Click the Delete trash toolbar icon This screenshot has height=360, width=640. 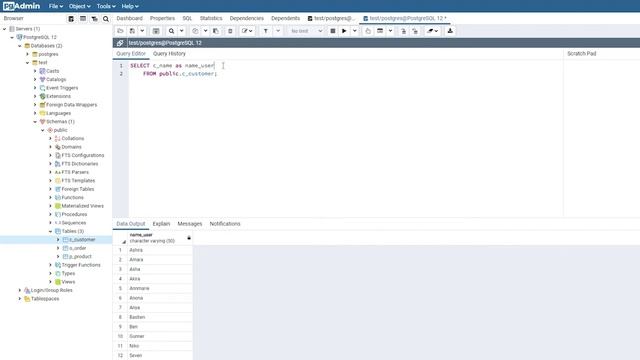[230, 31]
